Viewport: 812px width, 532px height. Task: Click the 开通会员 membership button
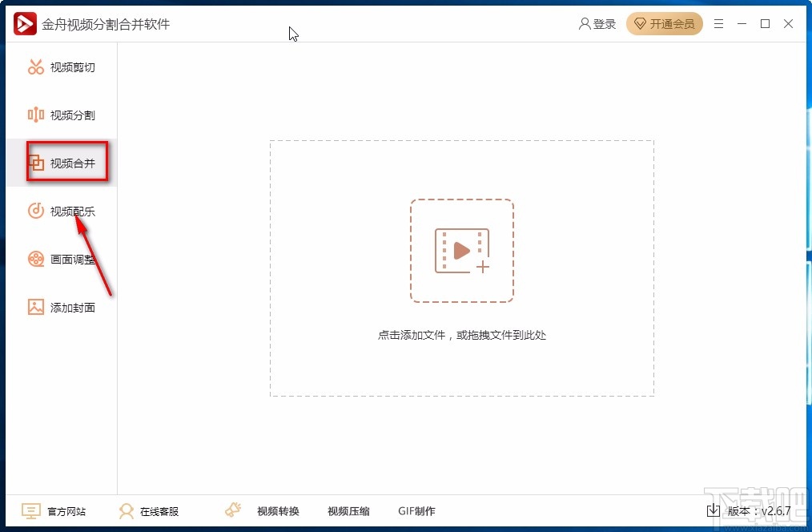pyautogui.click(x=664, y=23)
